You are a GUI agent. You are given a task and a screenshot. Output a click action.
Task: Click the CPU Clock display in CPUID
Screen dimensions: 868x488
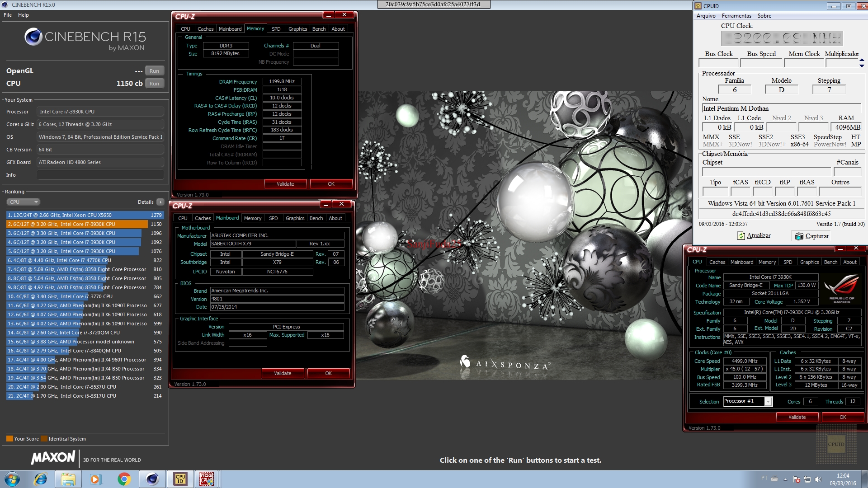pos(782,38)
